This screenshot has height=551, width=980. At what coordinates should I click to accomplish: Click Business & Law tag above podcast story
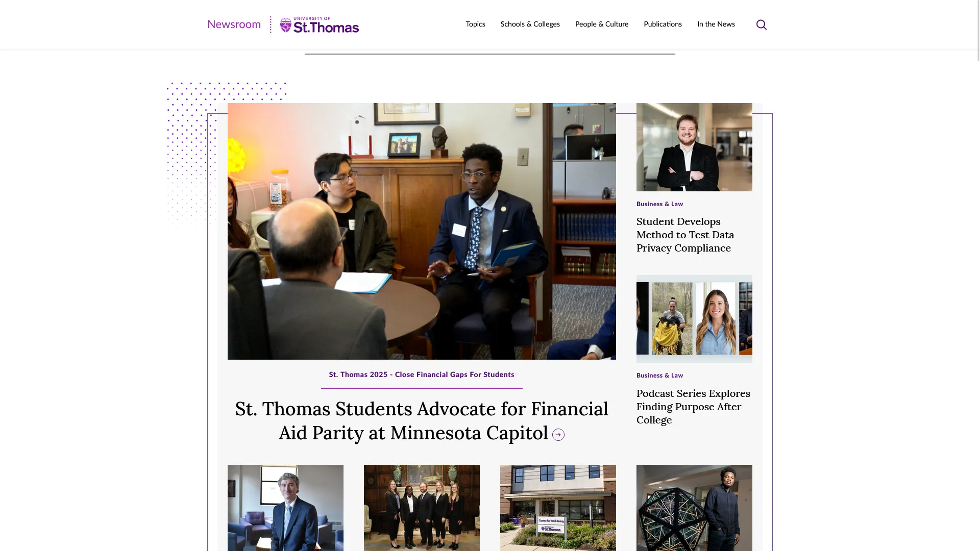tap(659, 375)
